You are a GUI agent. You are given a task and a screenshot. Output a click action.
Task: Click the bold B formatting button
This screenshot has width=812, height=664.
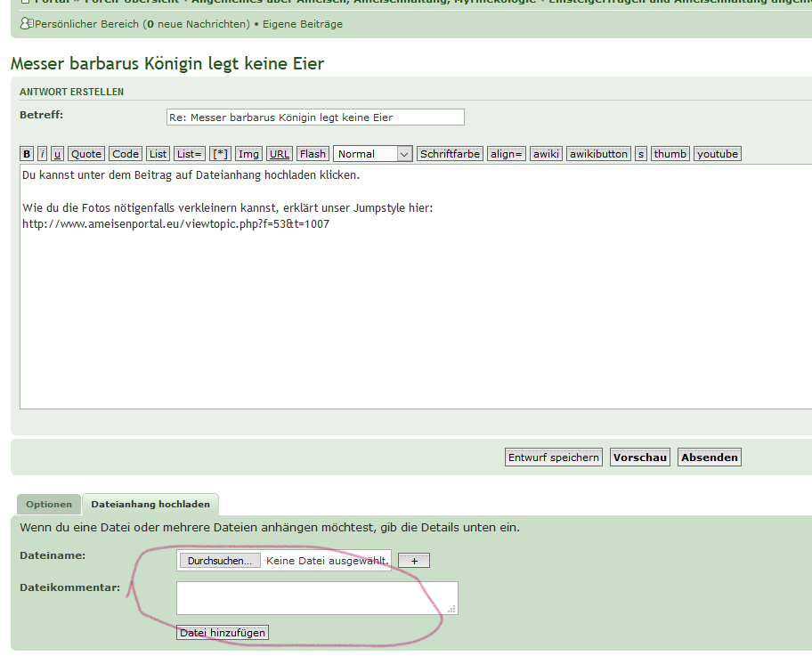click(x=27, y=154)
